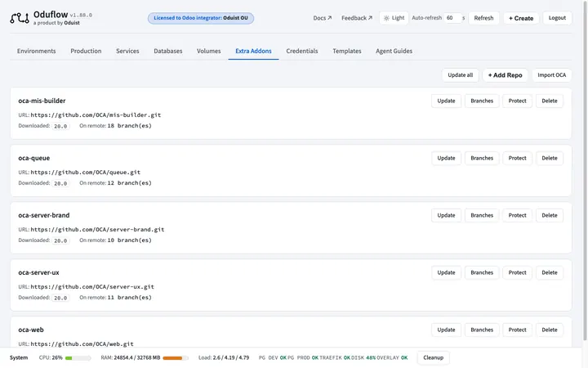588x368 pixels.
Task: Update the oca-server-brand repo
Action: [x=446, y=215]
